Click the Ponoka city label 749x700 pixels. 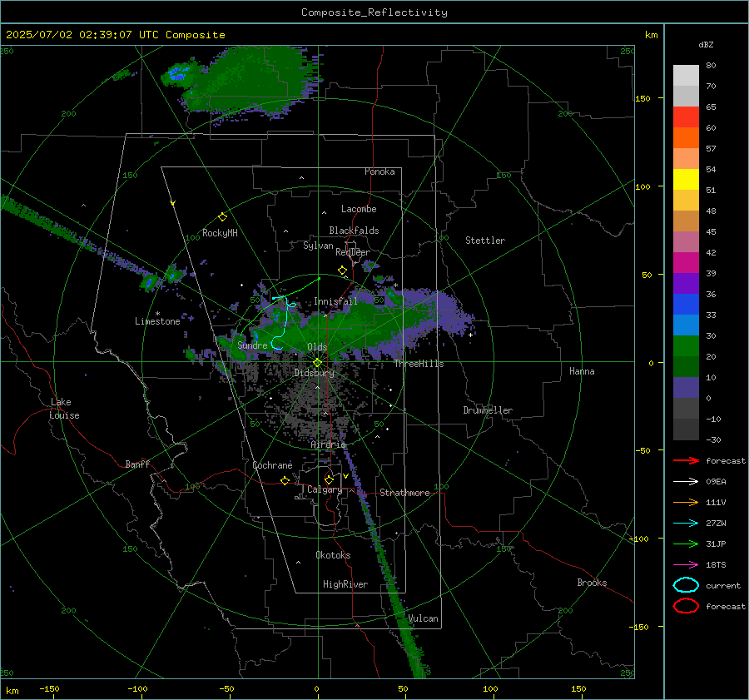point(379,171)
